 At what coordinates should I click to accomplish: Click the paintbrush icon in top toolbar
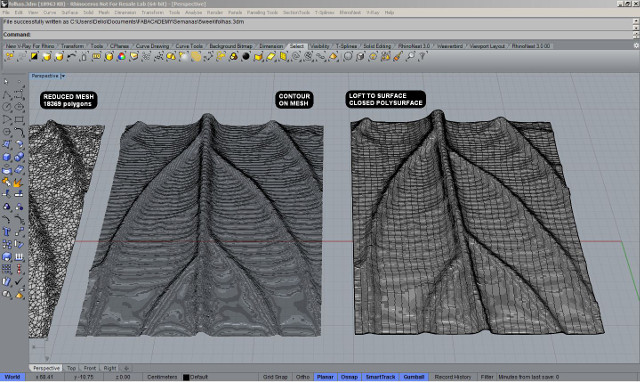coord(398,57)
